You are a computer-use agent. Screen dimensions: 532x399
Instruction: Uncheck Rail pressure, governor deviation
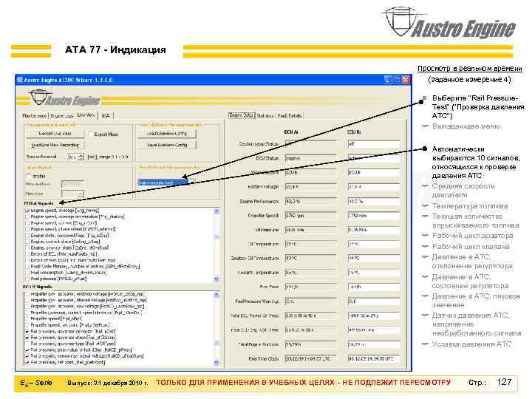(x=27, y=331)
